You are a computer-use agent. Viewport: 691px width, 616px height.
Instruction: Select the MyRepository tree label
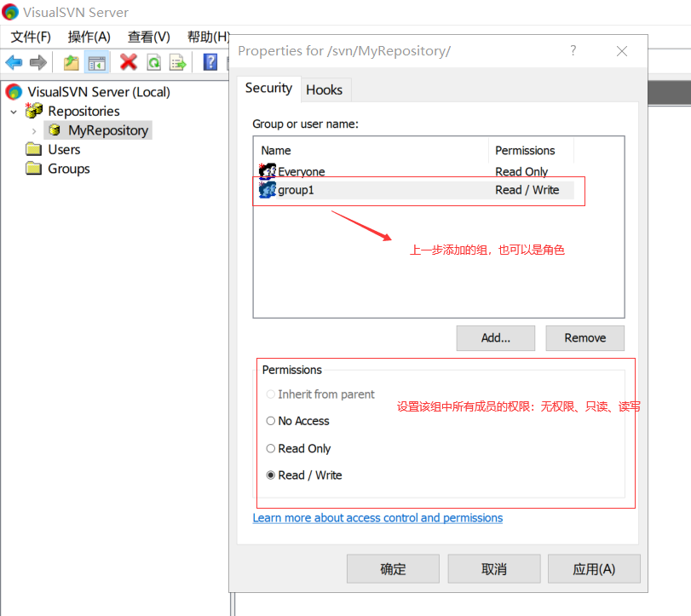108,130
